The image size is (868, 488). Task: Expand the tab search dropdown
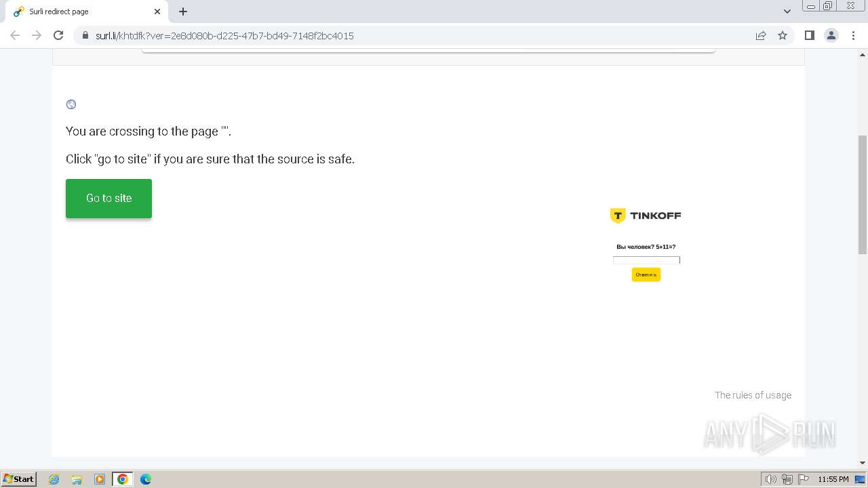787,12
